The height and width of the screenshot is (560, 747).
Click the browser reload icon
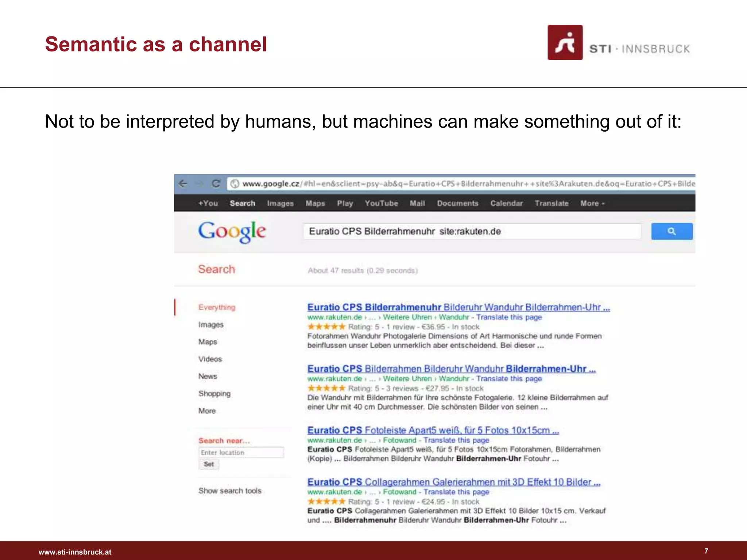coord(216,183)
